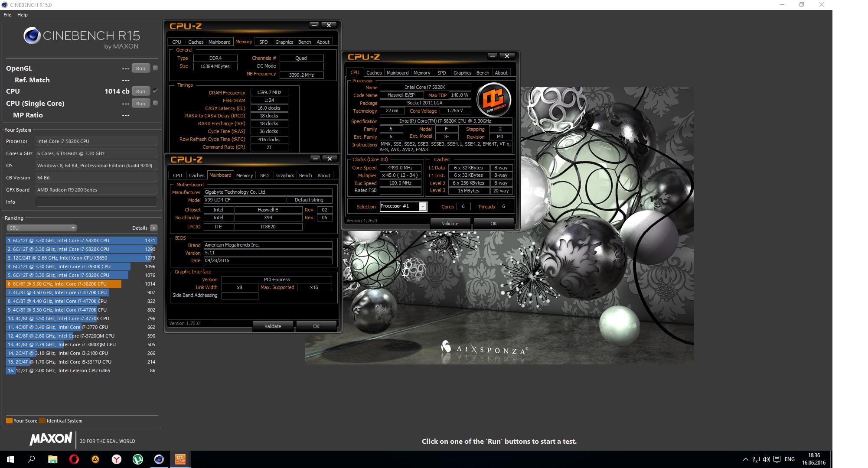Screen dimensions: 868x468
Task: Switch to SPD tab in Memory window
Action: (x=263, y=42)
